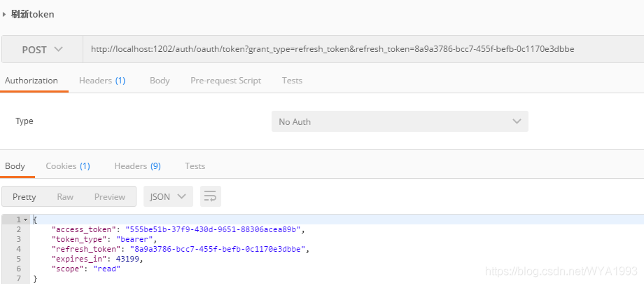Select the response Body tab

[15, 166]
